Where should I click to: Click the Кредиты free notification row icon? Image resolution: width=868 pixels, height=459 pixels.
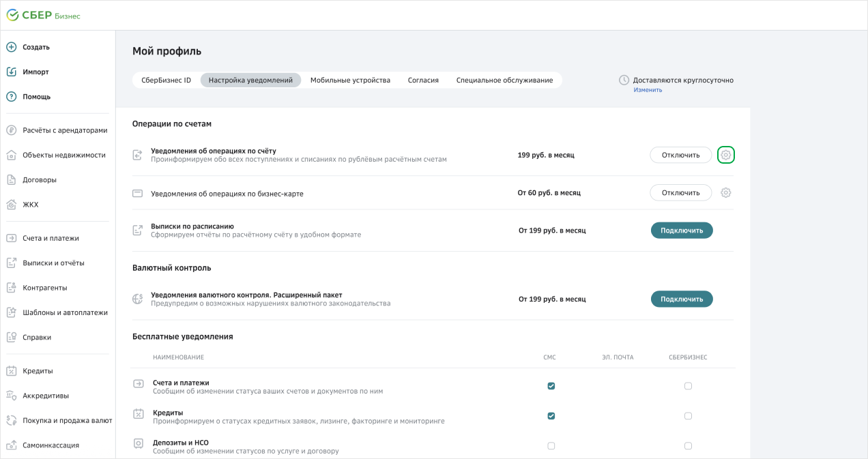tap(139, 413)
